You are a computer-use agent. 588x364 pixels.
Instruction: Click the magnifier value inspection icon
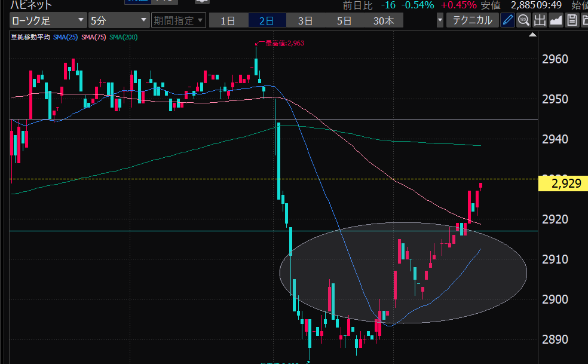click(x=523, y=20)
